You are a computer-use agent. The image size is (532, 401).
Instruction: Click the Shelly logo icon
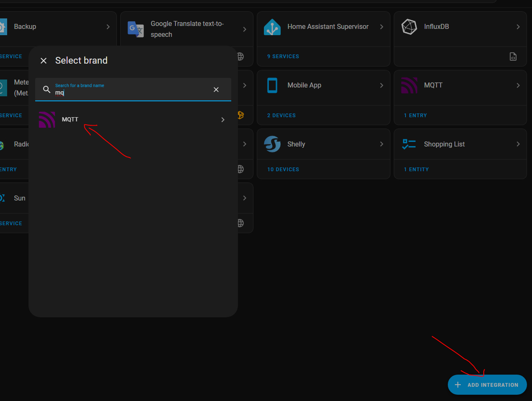tap(272, 144)
